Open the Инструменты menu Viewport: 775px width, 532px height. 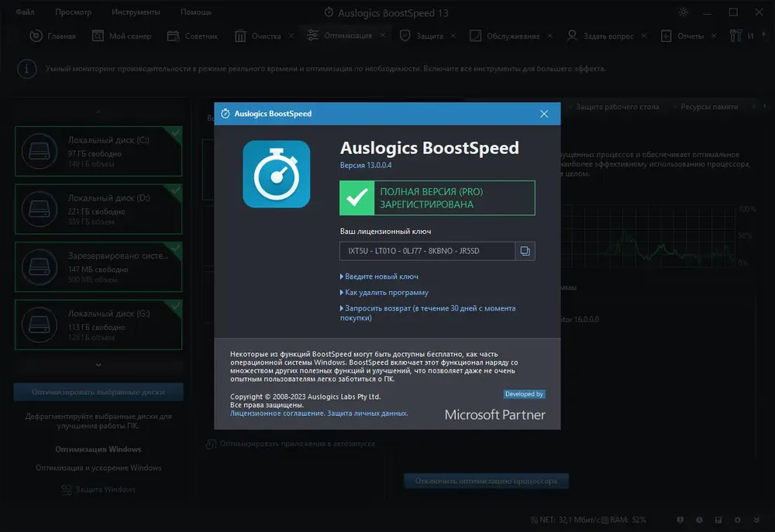point(136,12)
